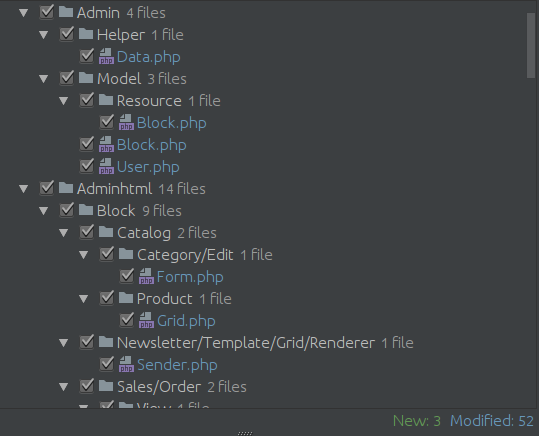This screenshot has width=539, height=436.
Task: Toggle the Sales/Order folder checkbox
Action: 86,386
